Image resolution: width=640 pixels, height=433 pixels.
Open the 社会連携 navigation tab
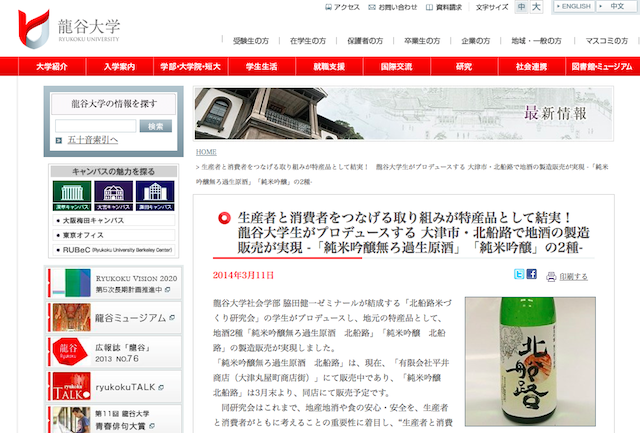click(531, 67)
